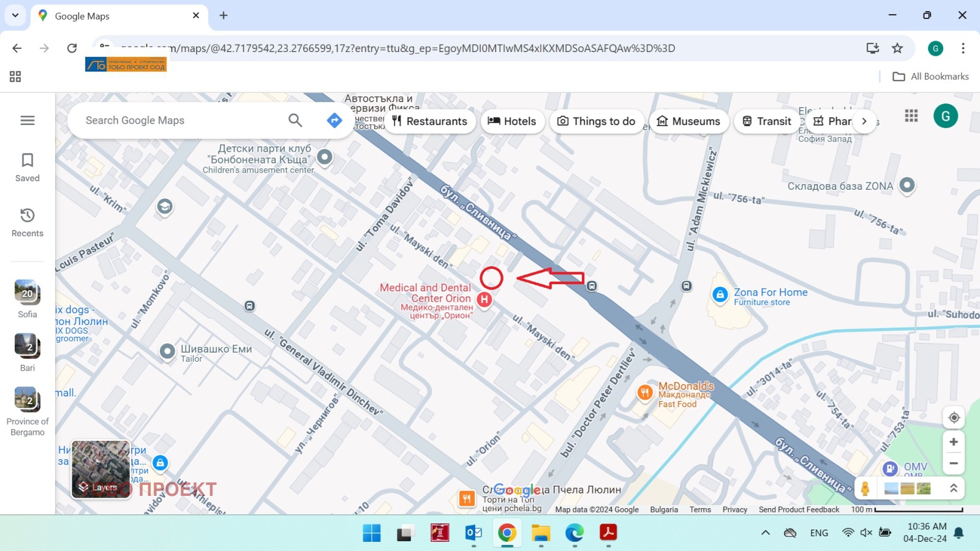Filter the map by Restaurants
Image resolution: width=980 pixels, height=551 pixels.
click(x=430, y=121)
